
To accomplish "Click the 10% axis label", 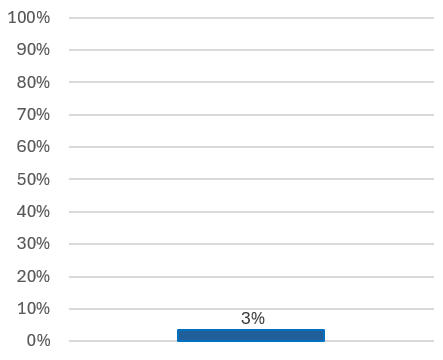I will click(33, 309).
